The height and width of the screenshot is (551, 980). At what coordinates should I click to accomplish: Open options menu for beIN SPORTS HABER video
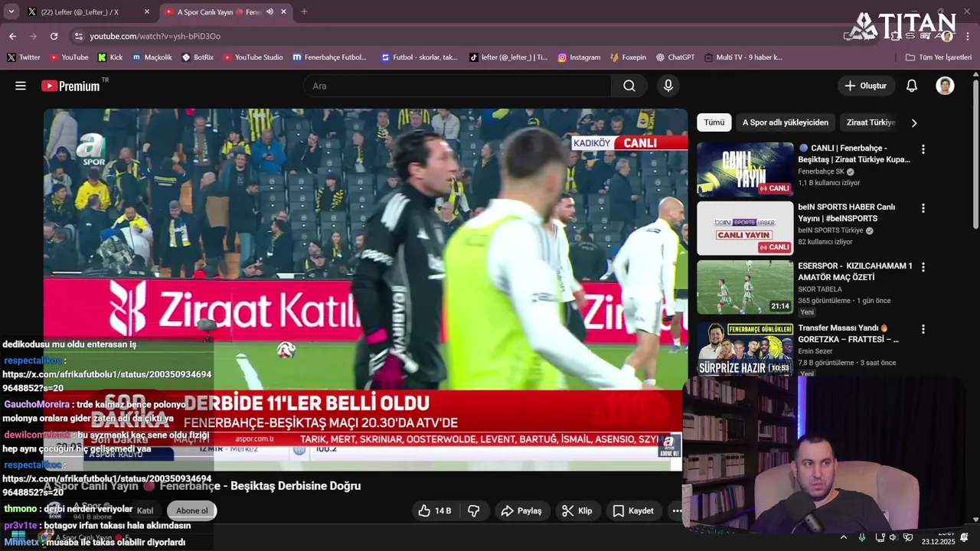click(x=923, y=208)
